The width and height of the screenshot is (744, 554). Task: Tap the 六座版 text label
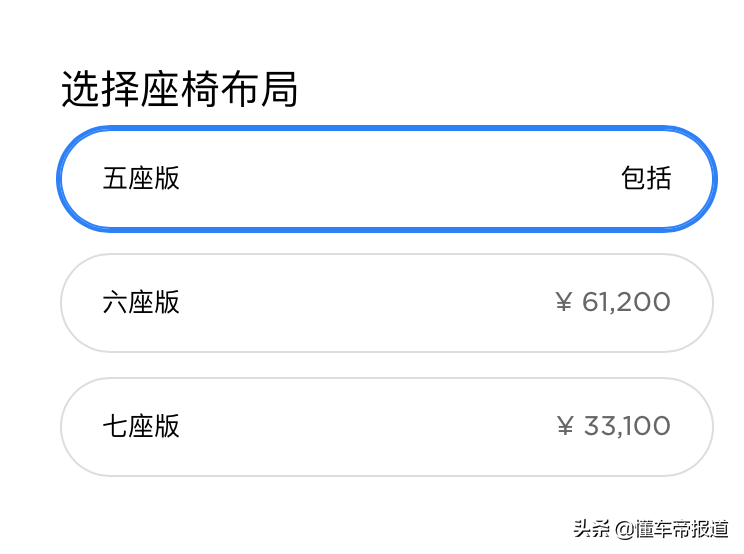[x=141, y=303]
